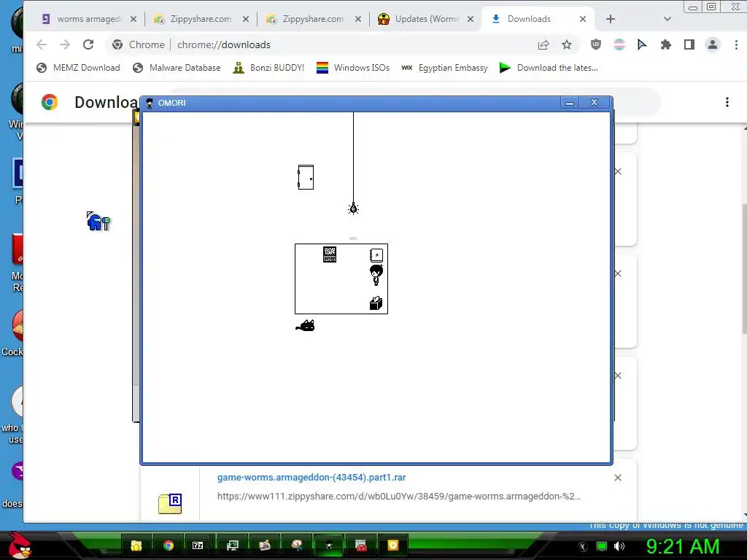
Task: Click the laptop in the OMORI room
Action: point(329,254)
